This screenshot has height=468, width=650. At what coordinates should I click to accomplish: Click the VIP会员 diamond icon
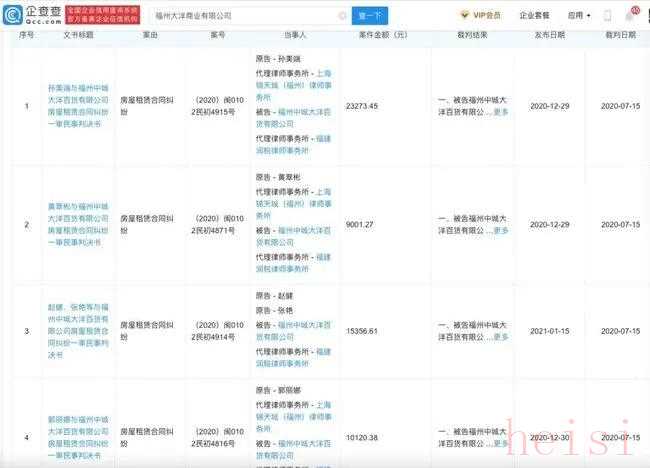coord(464,16)
